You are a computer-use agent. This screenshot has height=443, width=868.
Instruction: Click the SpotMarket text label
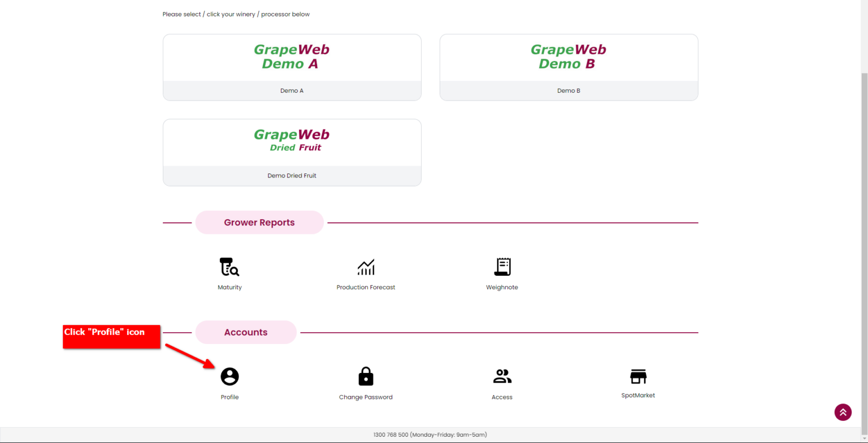click(x=638, y=396)
